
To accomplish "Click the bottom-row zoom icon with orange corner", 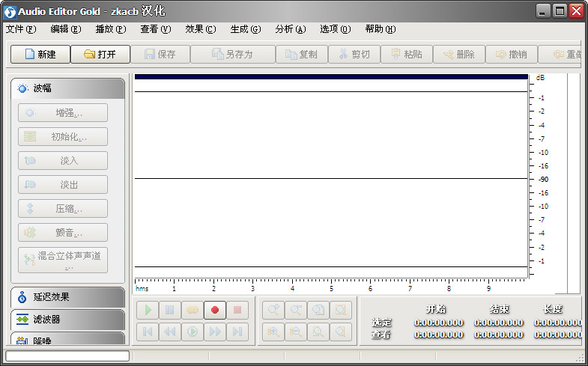I will coord(318,332).
